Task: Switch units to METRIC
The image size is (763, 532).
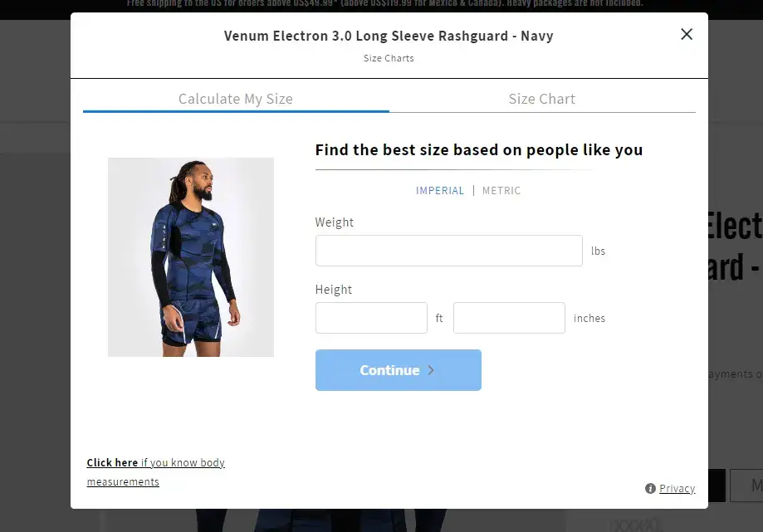Action: click(501, 191)
